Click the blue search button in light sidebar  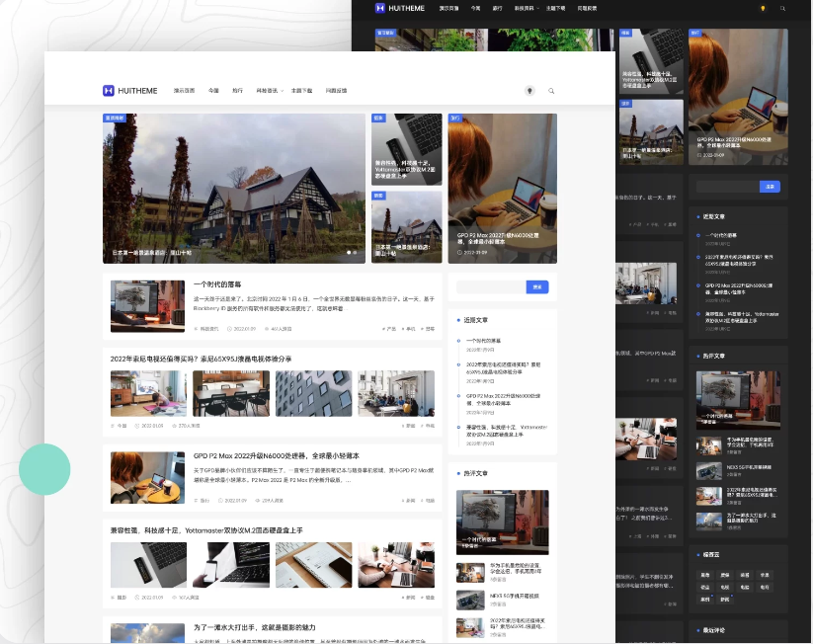tap(537, 286)
